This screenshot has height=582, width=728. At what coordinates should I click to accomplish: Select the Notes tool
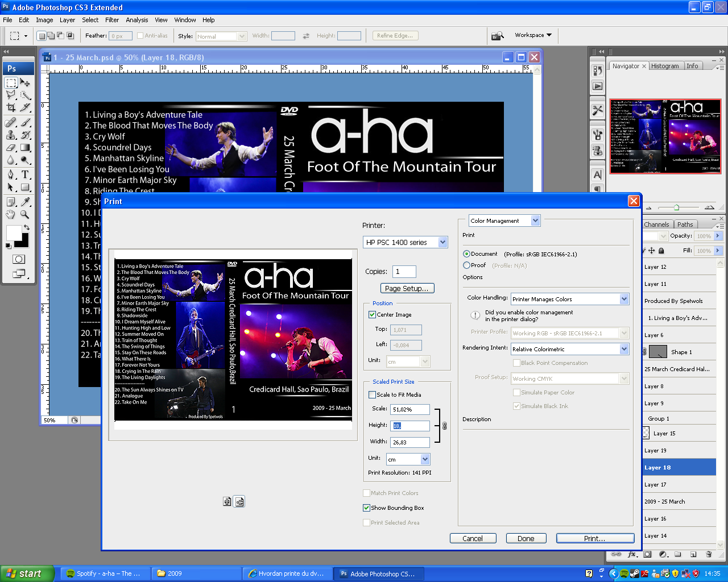pyautogui.click(x=11, y=202)
